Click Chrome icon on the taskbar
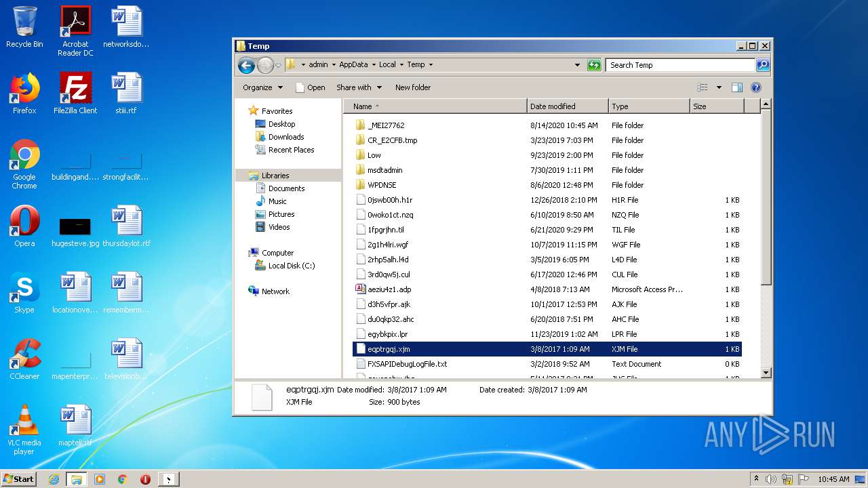 tap(123, 479)
